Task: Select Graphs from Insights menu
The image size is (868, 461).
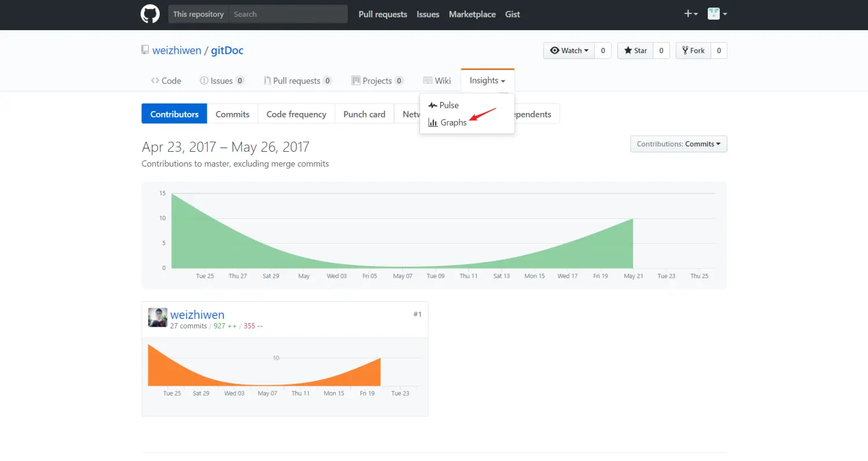Action: (x=467, y=123)
